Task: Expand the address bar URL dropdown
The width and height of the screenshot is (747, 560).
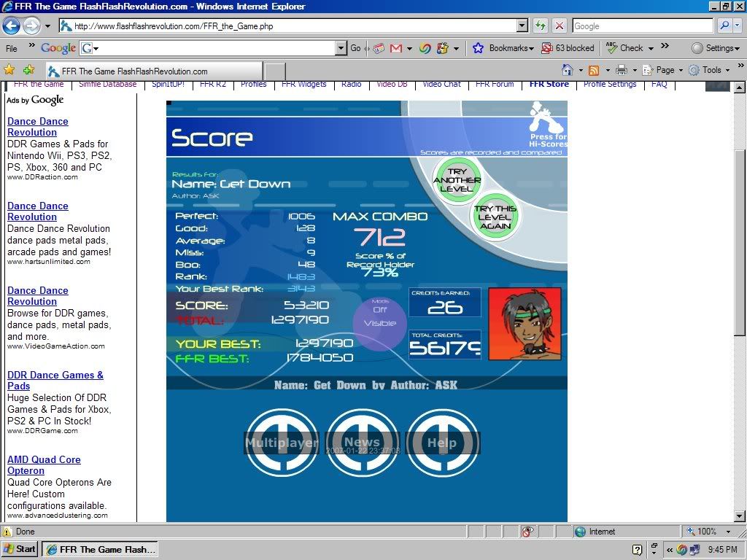Action: (522, 26)
